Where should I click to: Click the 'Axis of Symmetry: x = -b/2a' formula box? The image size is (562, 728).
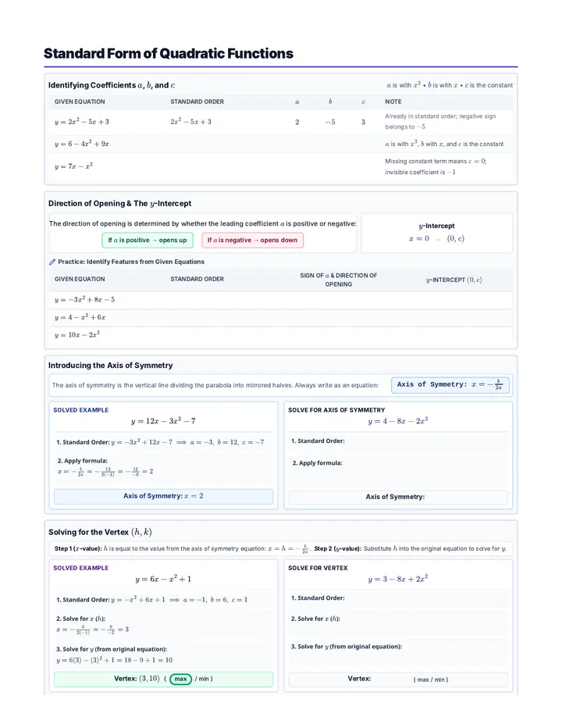(450, 385)
